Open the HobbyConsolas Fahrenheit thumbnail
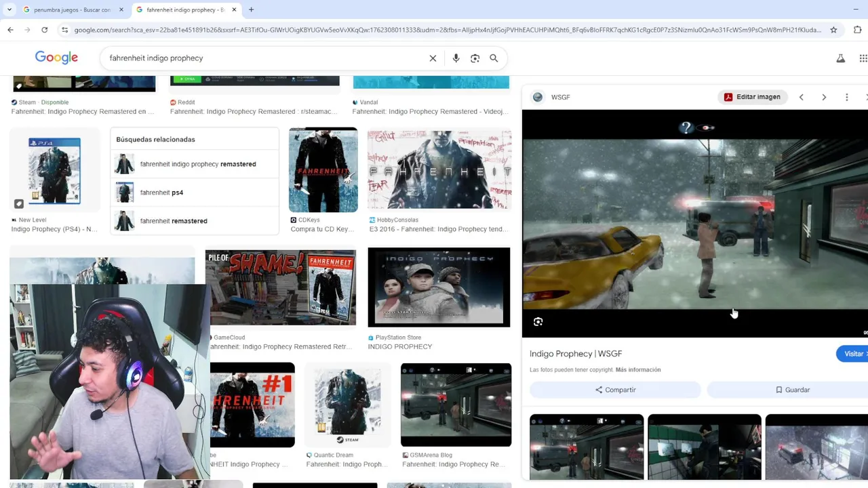This screenshot has width=868, height=488. click(x=439, y=170)
